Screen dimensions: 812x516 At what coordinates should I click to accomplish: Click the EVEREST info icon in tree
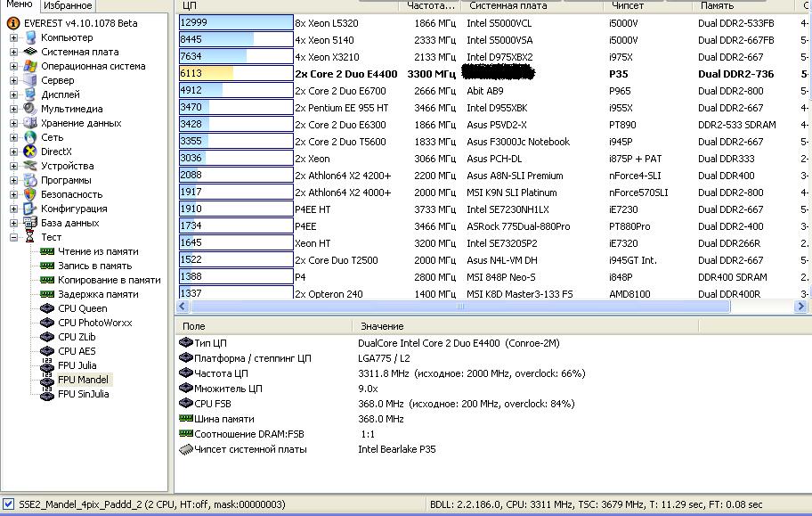tap(13, 23)
